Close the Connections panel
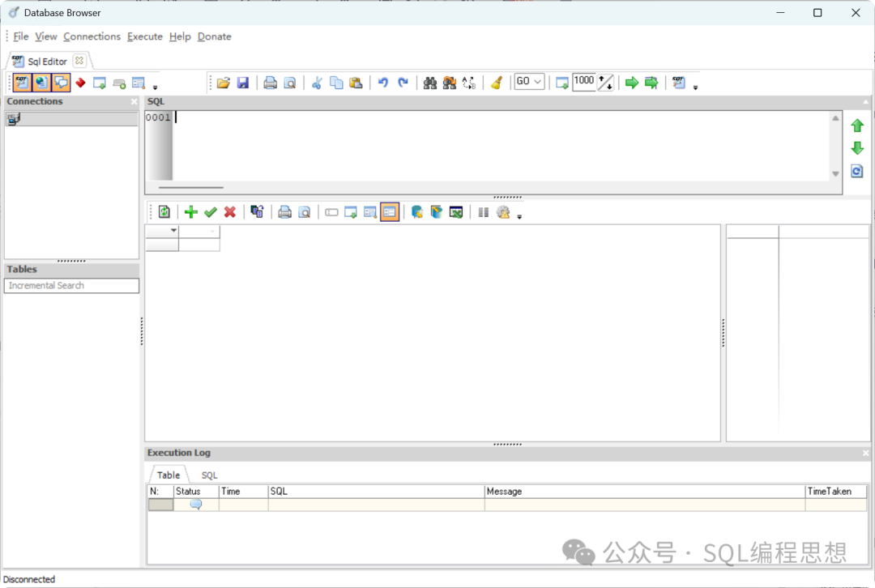 click(x=134, y=102)
